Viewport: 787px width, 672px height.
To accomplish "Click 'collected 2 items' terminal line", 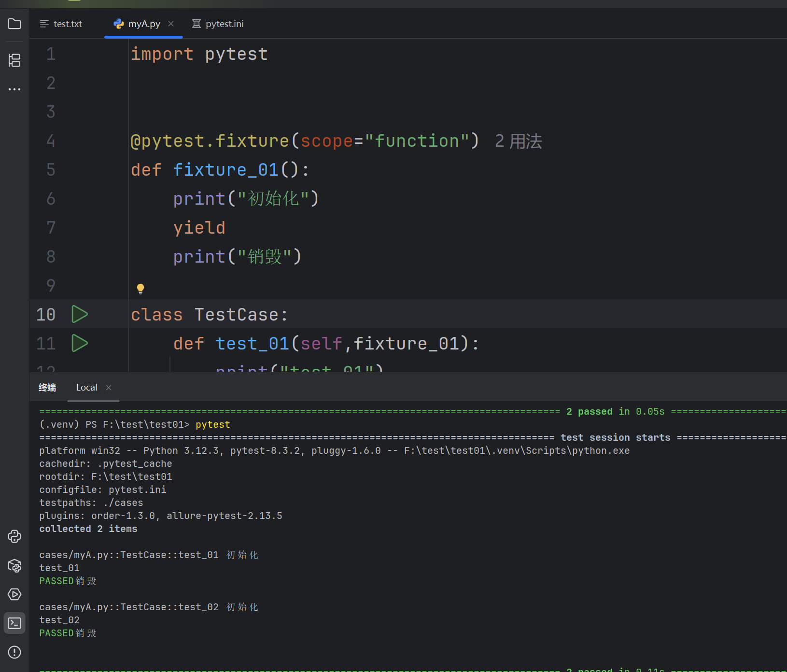I will coord(88,529).
